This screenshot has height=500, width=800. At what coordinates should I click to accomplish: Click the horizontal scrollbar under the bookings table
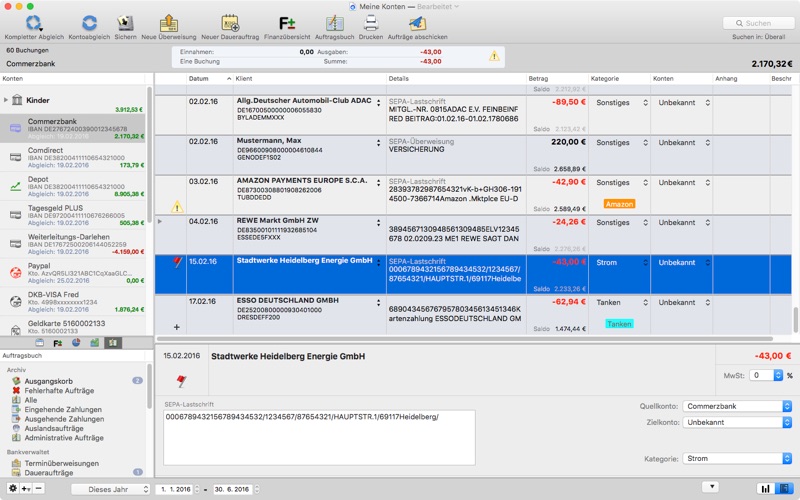464,339
